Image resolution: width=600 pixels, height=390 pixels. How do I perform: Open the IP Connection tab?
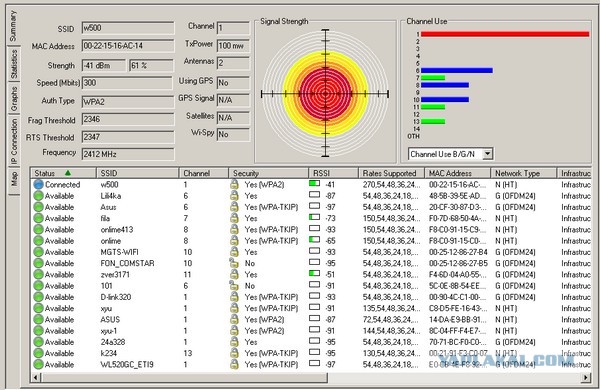(x=14, y=141)
